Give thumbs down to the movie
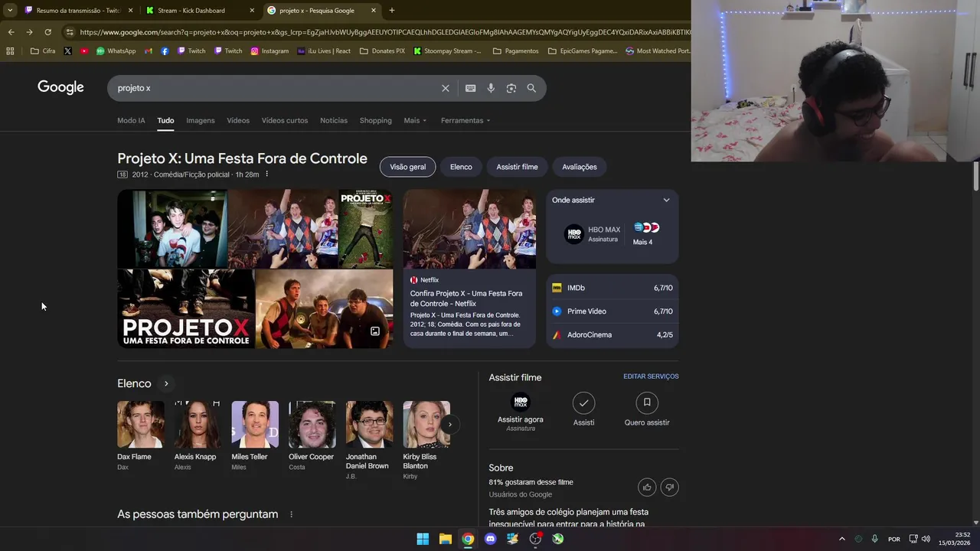 pyautogui.click(x=669, y=487)
